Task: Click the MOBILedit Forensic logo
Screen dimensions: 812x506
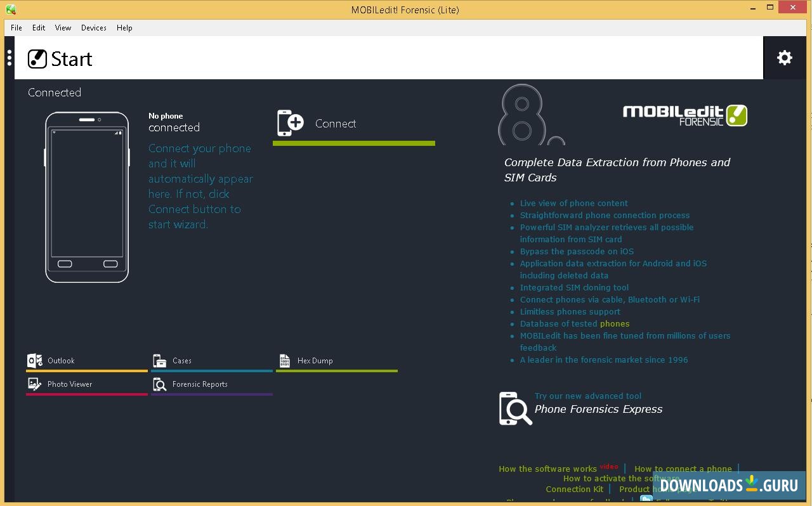Action: click(x=685, y=115)
